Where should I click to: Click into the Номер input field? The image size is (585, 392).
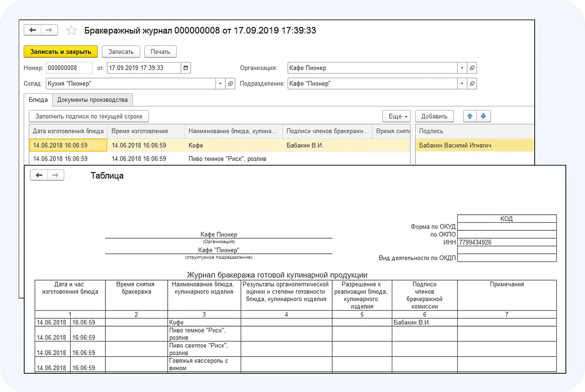tap(69, 68)
